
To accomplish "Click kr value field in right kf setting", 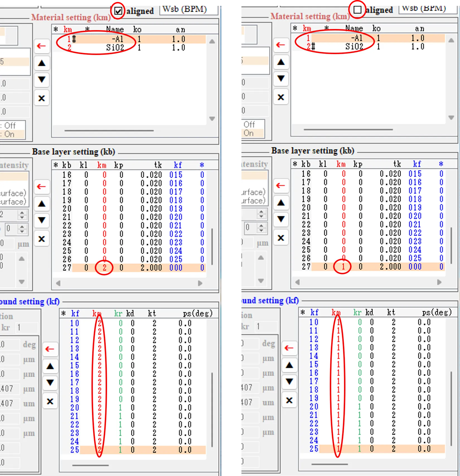I will click(266, 326).
